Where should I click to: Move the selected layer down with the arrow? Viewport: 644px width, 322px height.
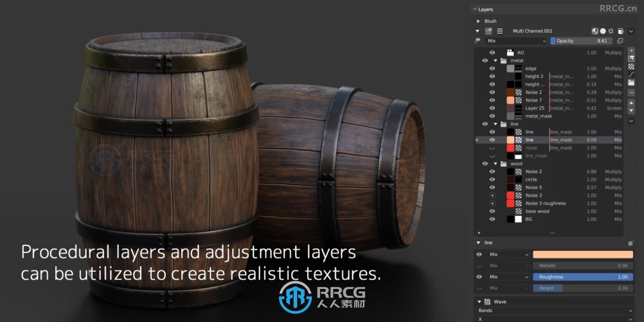(631, 110)
